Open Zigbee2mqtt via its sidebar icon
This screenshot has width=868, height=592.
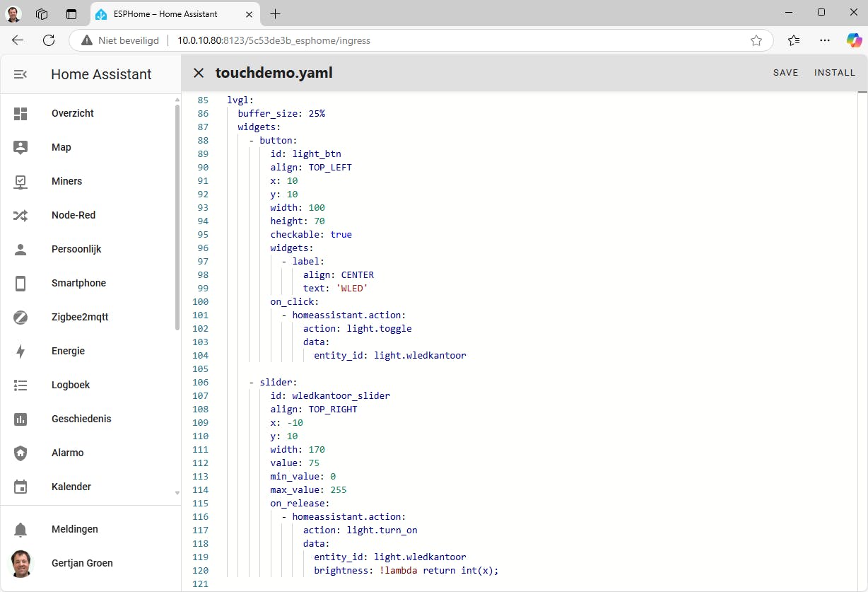(20, 317)
